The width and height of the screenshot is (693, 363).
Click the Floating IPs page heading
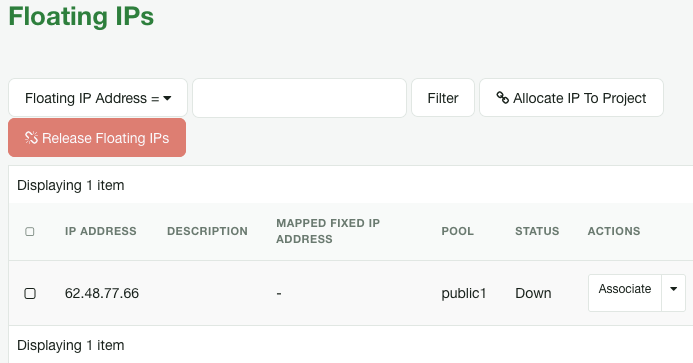pyautogui.click(x=81, y=16)
